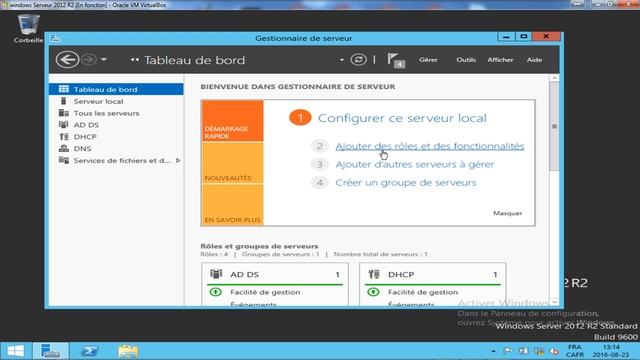Click Configurer ce serveur local
Image resolution: width=640 pixels, height=360 pixels.
coord(402,118)
